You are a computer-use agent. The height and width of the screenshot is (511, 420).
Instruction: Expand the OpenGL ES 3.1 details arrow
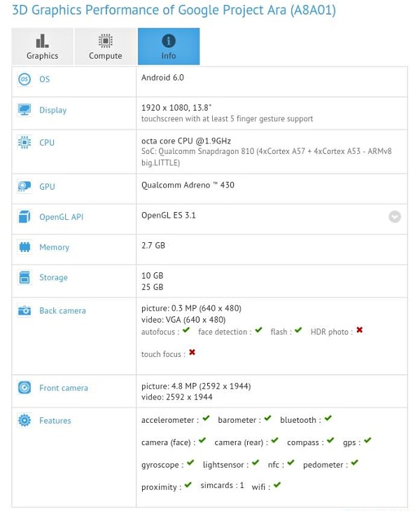coord(395,217)
